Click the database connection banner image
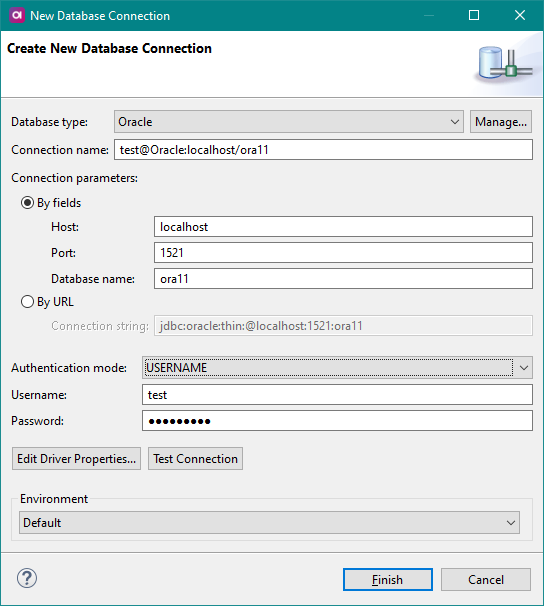Screen dimensions: 544x606 click(x=505, y=64)
